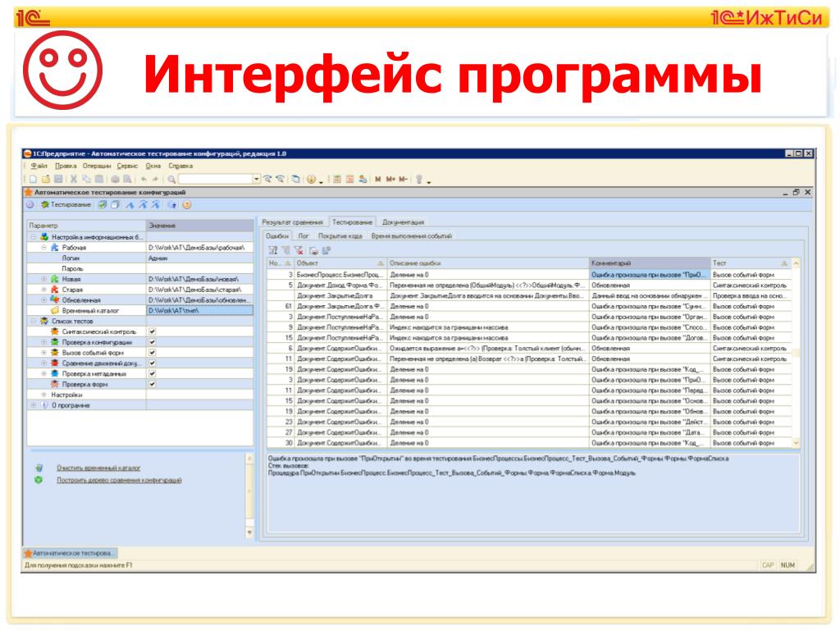Toggle Сравнение движений документов checkbox
Image resolution: width=840 pixels, height=630 pixels.
pyautogui.click(x=152, y=363)
